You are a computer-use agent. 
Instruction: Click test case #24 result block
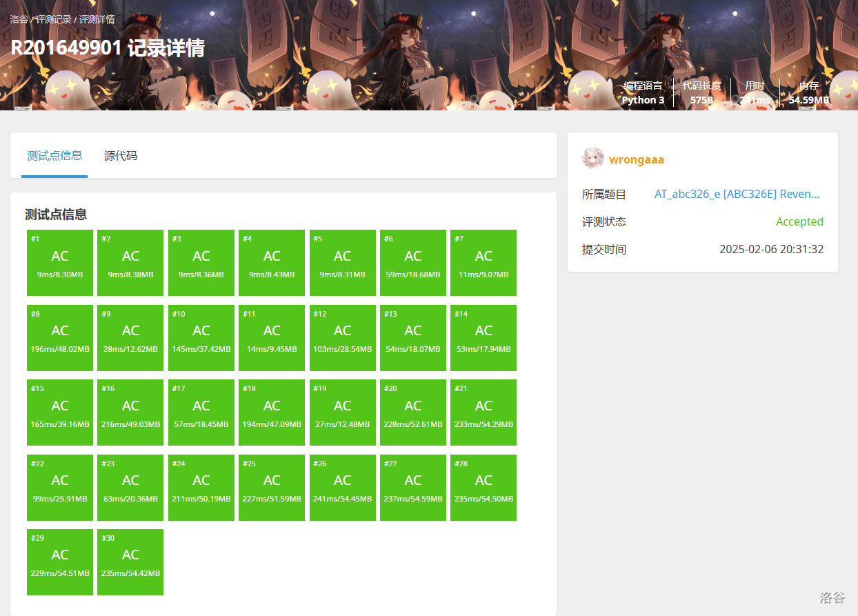click(x=201, y=488)
